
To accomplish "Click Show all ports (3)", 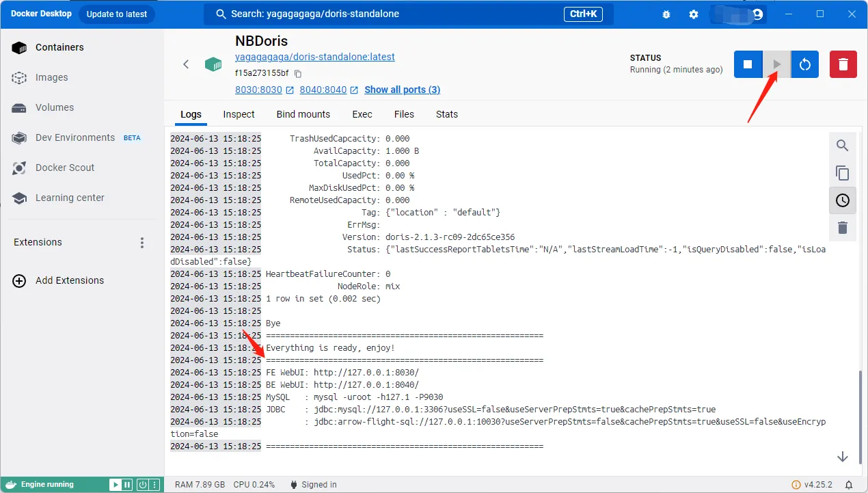I will point(403,90).
